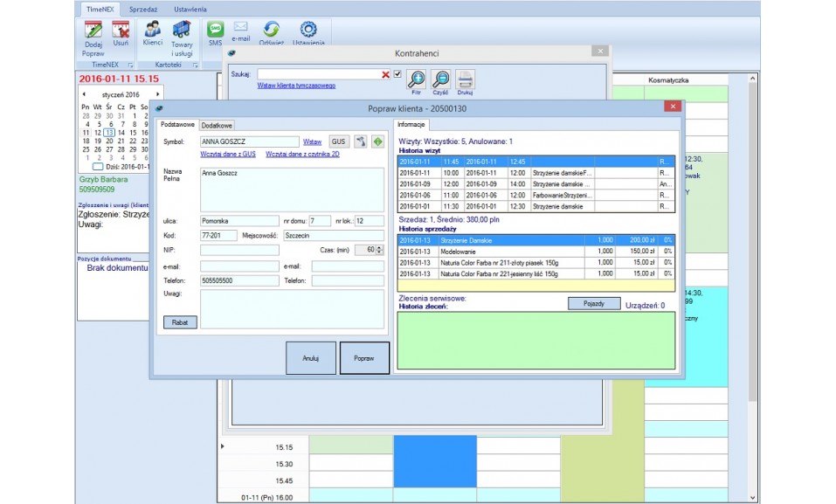Go to previous month in calendar
This screenshot has height=504, width=836.
click(x=84, y=94)
